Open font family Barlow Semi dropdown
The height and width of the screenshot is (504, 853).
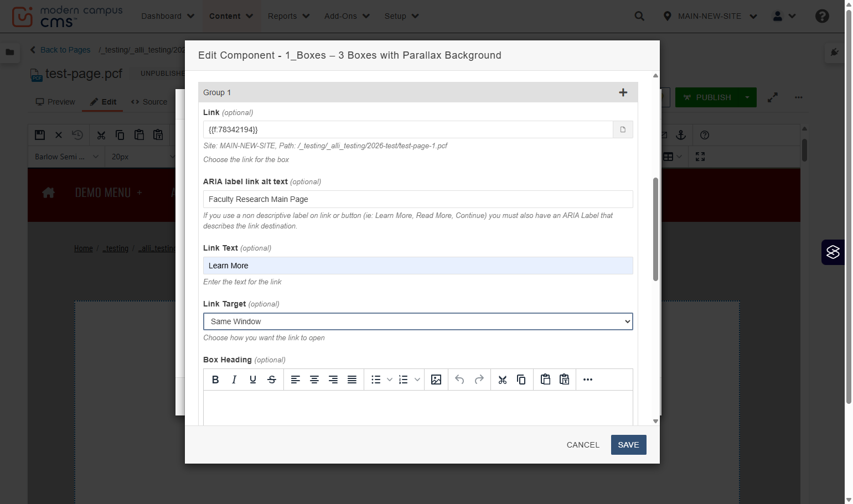point(66,157)
